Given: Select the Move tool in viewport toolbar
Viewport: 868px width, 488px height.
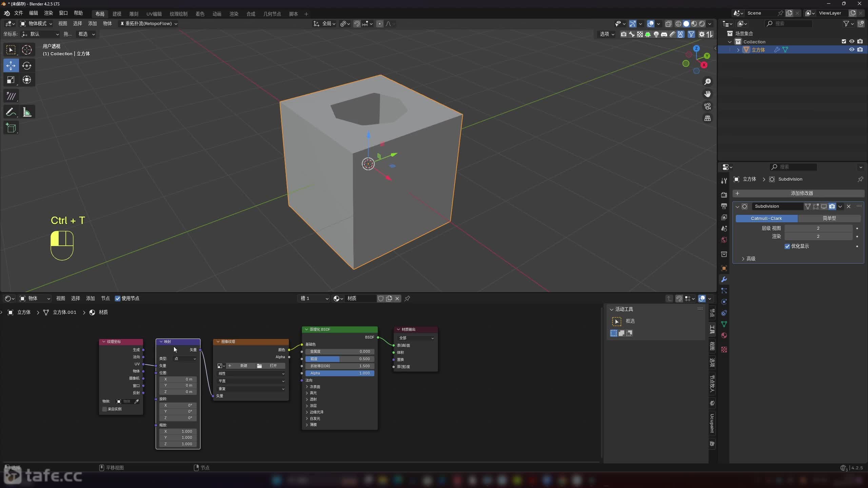Looking at the screenshot, I should [11, 66].
